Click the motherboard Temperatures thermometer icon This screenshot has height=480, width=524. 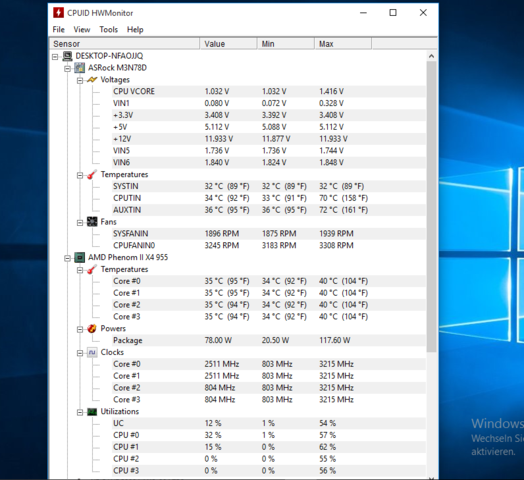[x=92, y=174]
